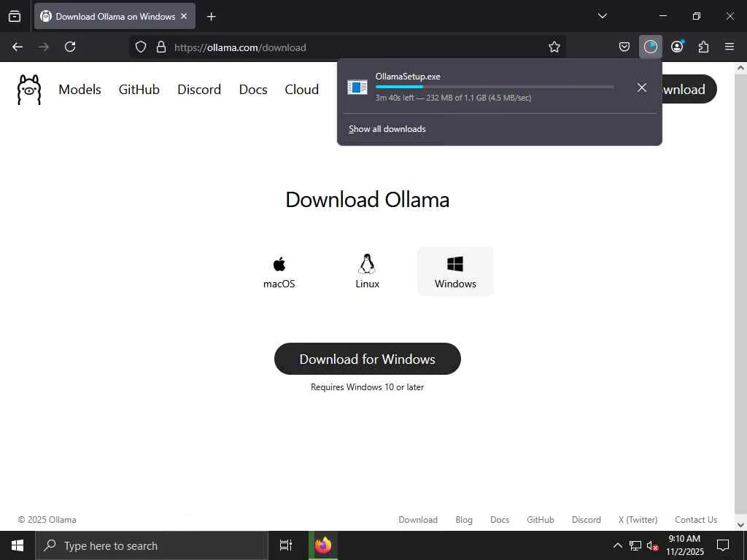The width and height of the screenshot is (747, 560).
Task: Click Download for Windows button
Action: [368, 359]
